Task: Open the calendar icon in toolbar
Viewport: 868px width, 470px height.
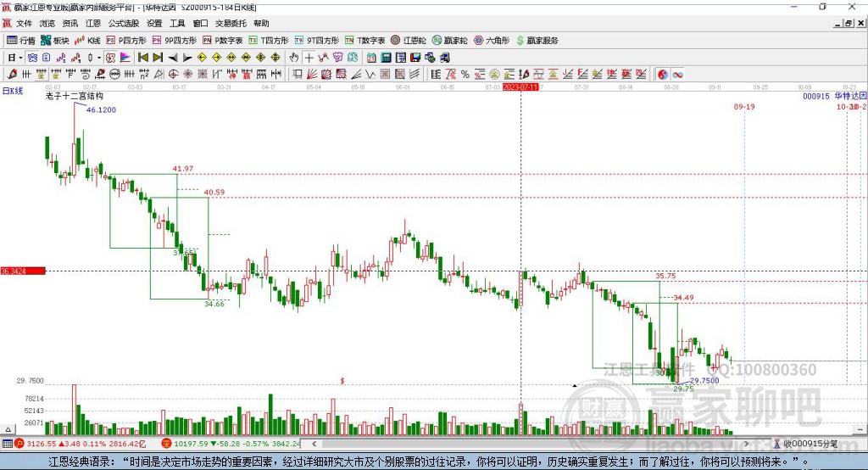Action: 371,58
